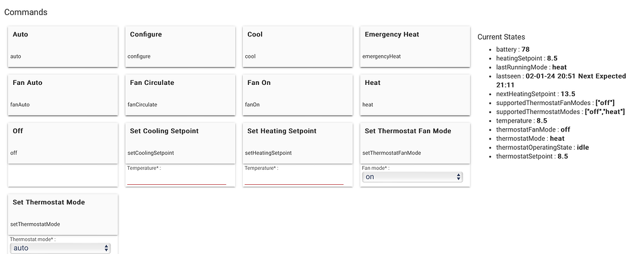Click the Heat command button
The width and height of the screenshot is (644, 254).
(415, 94)
